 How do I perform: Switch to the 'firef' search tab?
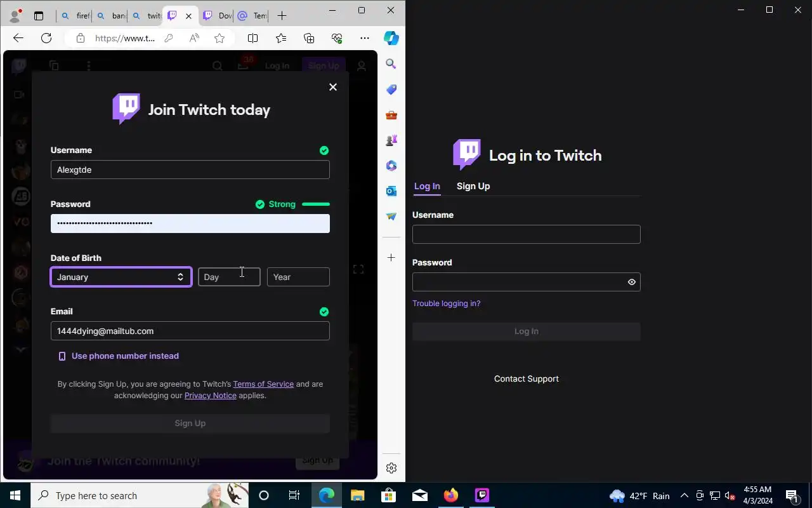(x=74, y=16)
